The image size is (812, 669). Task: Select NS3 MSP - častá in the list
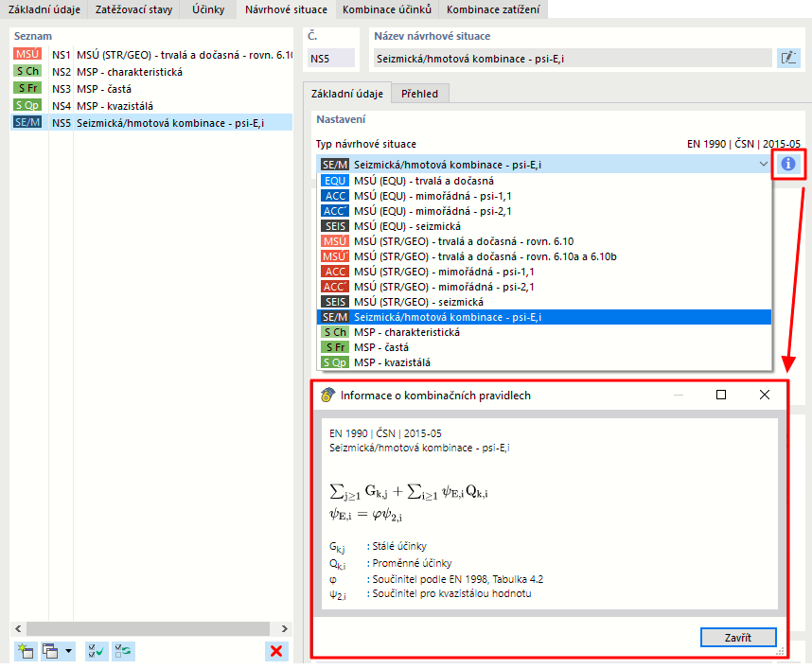pyautogui.click(x=151, y=89)
